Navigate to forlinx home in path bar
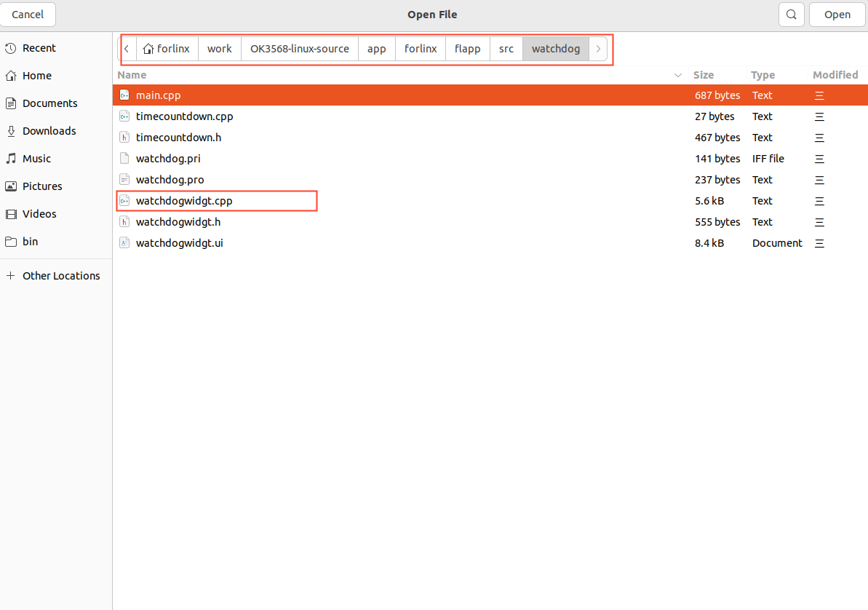Viewport: 868px width, 610px height. tap(167, 49)
